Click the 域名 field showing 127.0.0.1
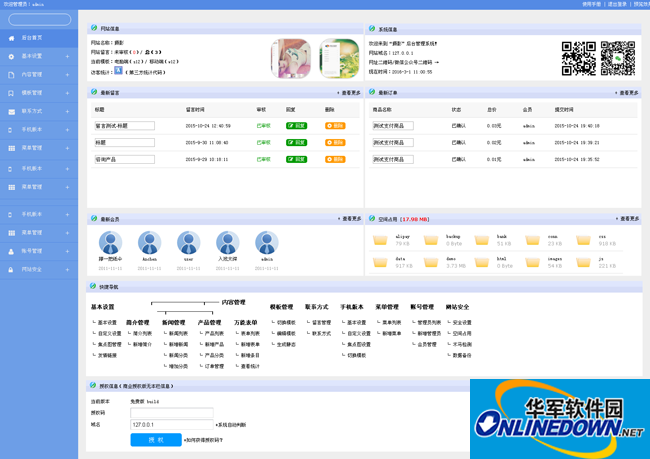This screenshot has height=459, width=650. coord(172,425)
